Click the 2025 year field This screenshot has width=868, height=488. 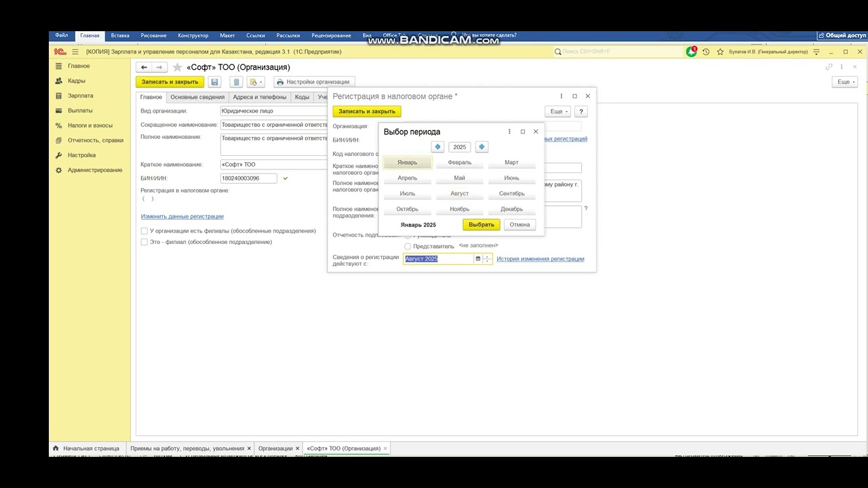click(x=460, y=147)
